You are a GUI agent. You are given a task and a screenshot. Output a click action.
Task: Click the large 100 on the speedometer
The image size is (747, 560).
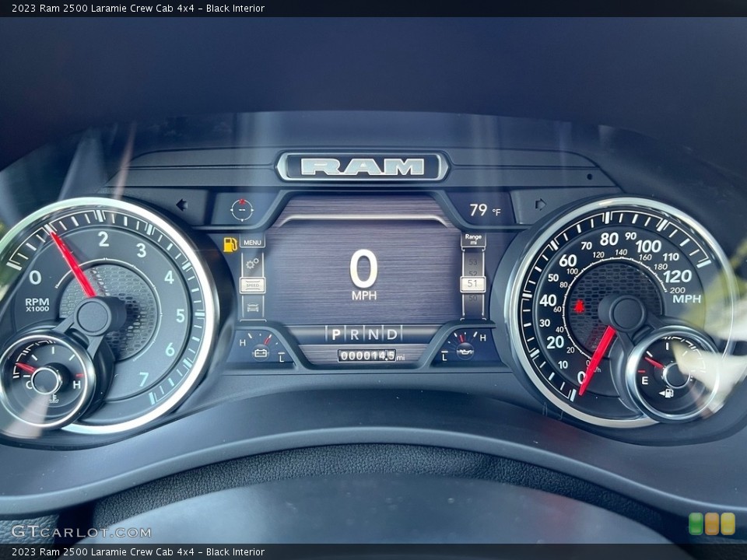point(648,247)
